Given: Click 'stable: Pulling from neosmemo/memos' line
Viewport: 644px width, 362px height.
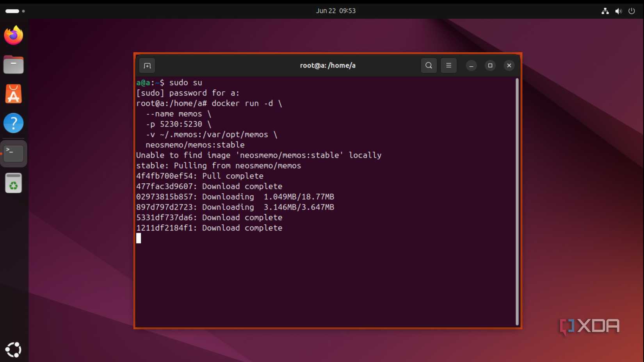Looking at the screenshot, I should [219, 165].
